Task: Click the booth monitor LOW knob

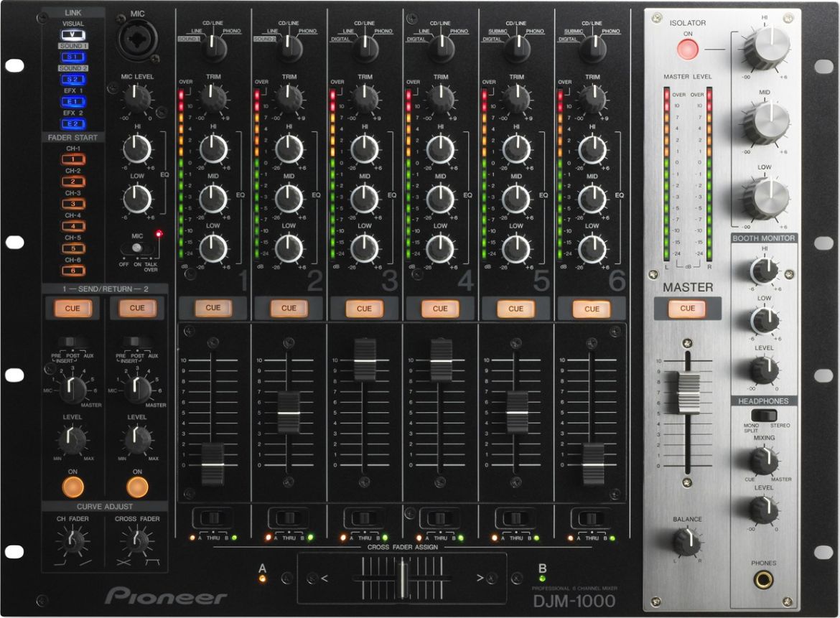Action: click(x=765, y=320)
